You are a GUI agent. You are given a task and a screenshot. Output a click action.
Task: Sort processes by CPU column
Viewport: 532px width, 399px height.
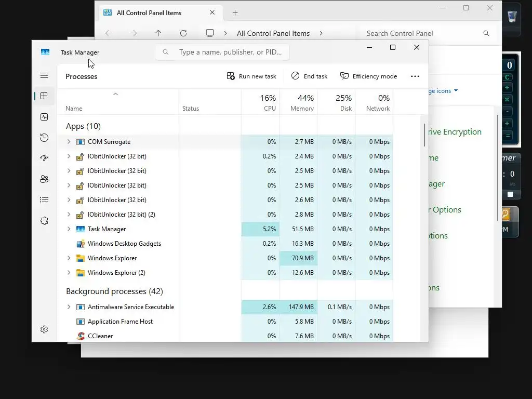pyautogui.click(x=261, y=102)
